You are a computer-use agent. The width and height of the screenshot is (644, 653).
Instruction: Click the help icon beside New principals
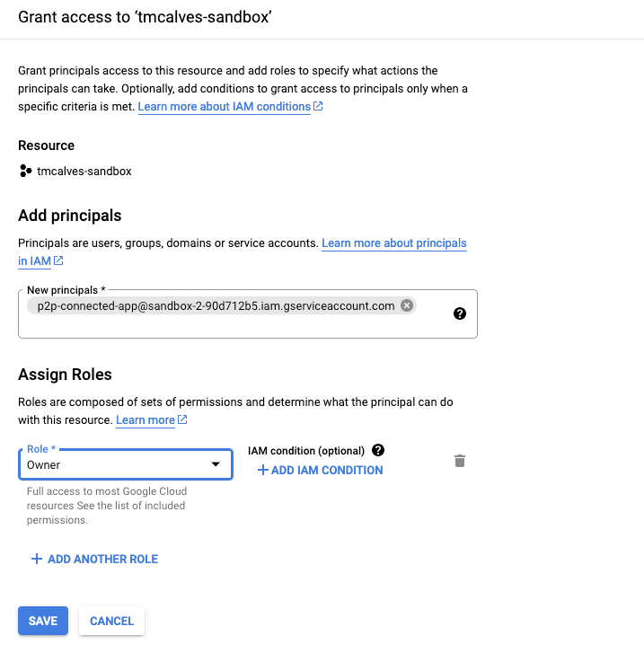tap(460, 313)
